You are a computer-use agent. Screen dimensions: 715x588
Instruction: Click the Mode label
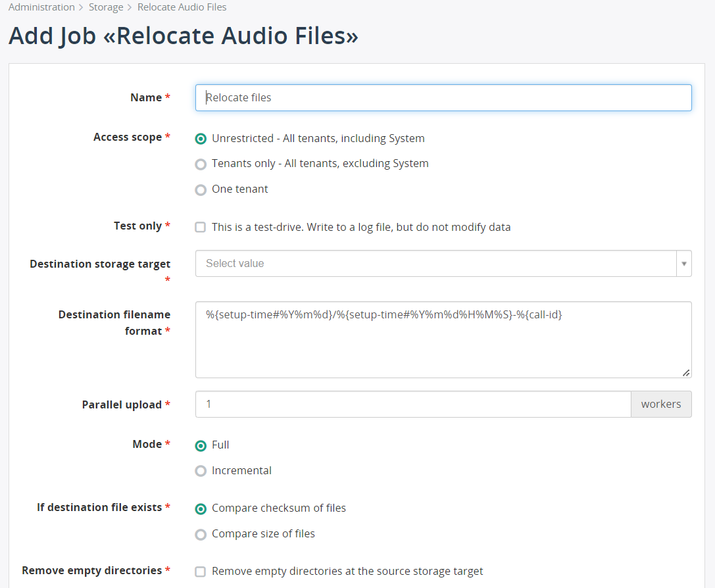coord(147,444)
